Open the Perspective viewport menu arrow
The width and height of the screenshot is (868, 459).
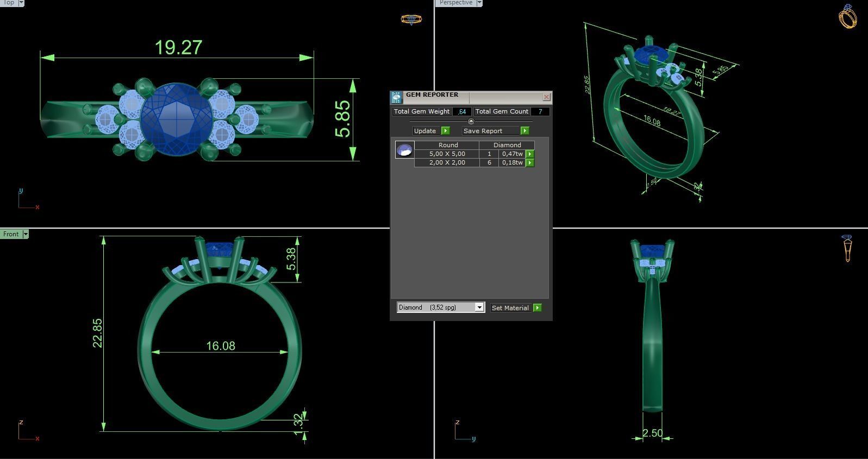[x=479, y=3]
